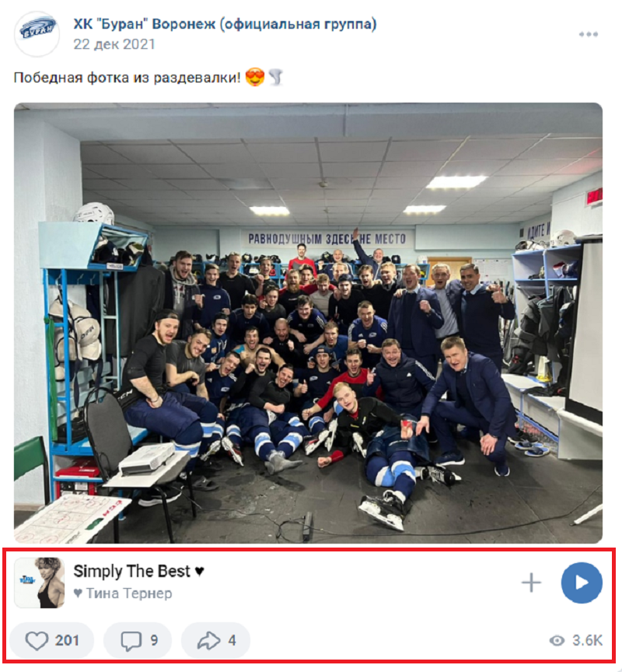622x672 pixels.
Task: Click the tornado emoji after the caption
Action: click(276, 78)
